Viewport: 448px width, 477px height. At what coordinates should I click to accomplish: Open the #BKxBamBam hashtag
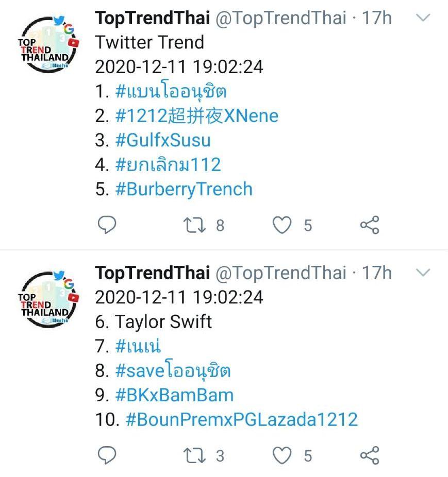click(174, 395)
